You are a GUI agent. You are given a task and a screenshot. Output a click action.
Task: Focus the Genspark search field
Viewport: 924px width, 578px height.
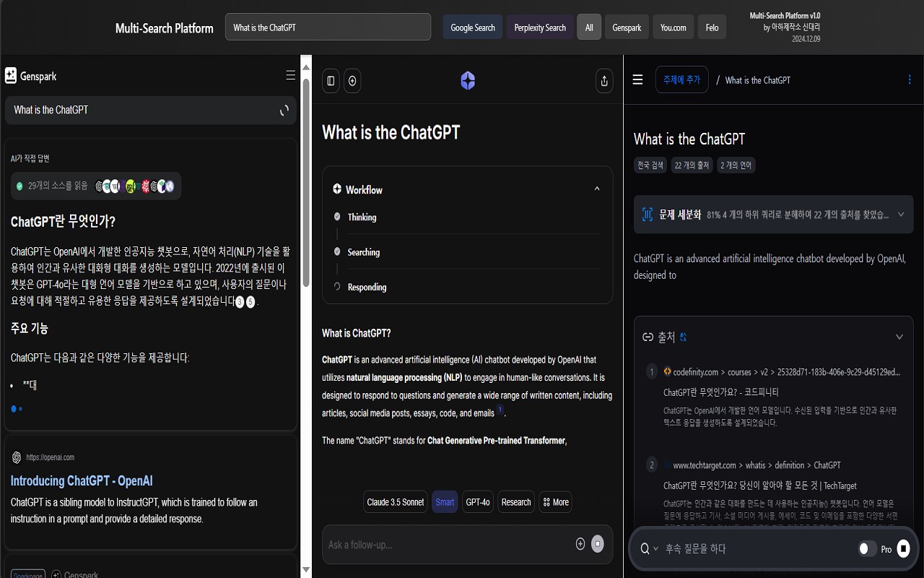coord(151,110)
